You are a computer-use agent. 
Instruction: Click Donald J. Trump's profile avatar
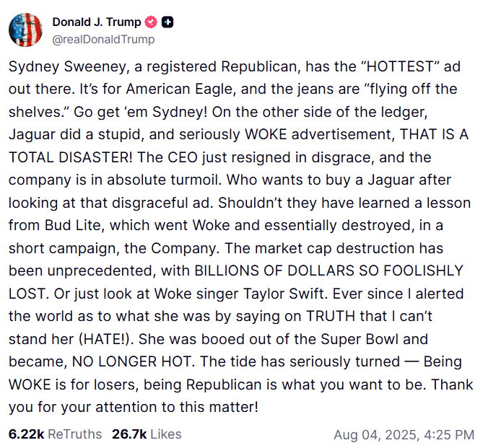25,30
